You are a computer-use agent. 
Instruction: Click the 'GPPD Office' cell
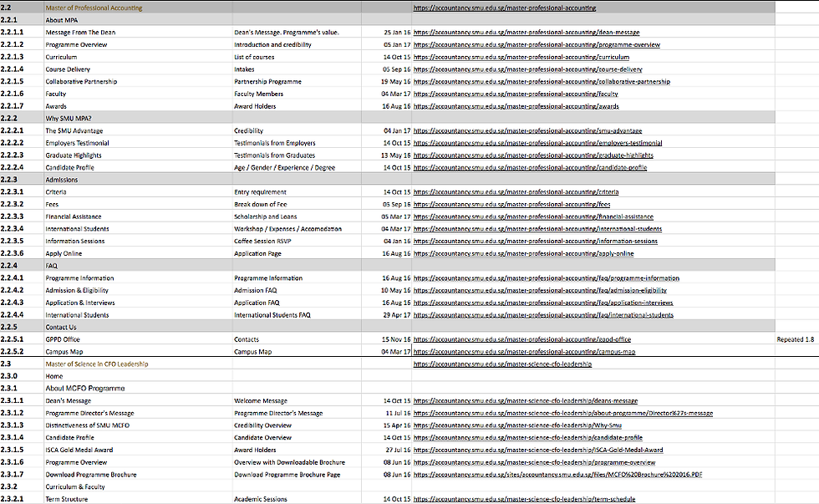(138, 339)
